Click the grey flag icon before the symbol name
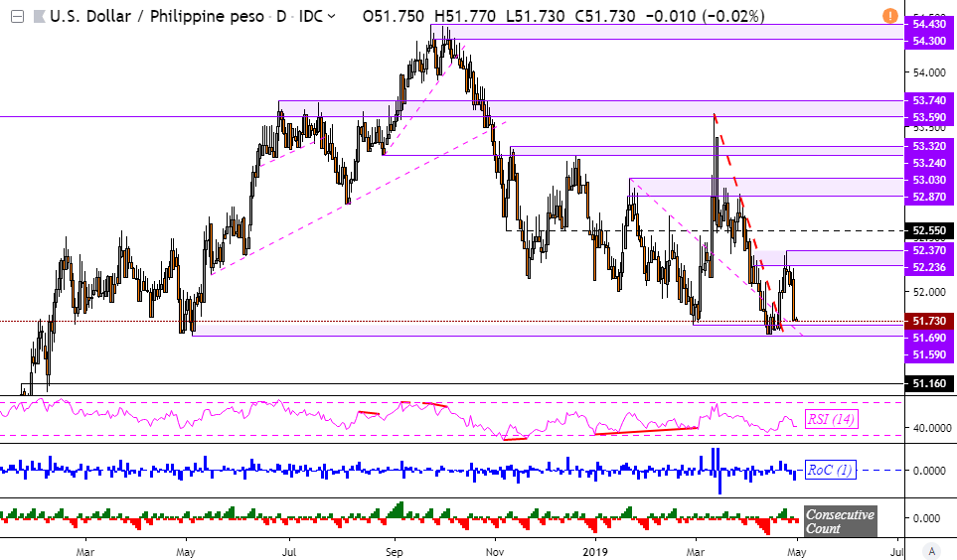957x560 pixels. [x=39, y=17]
